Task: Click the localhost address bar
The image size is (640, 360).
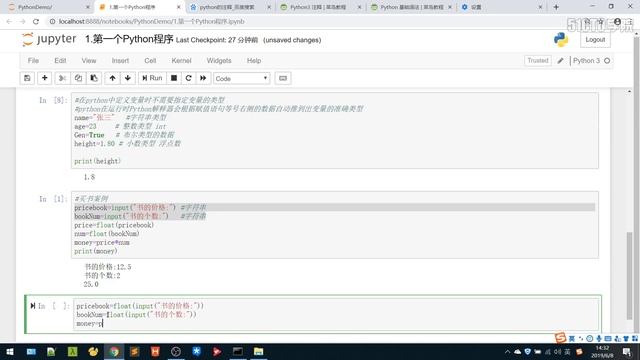Action: click(152, 21)
